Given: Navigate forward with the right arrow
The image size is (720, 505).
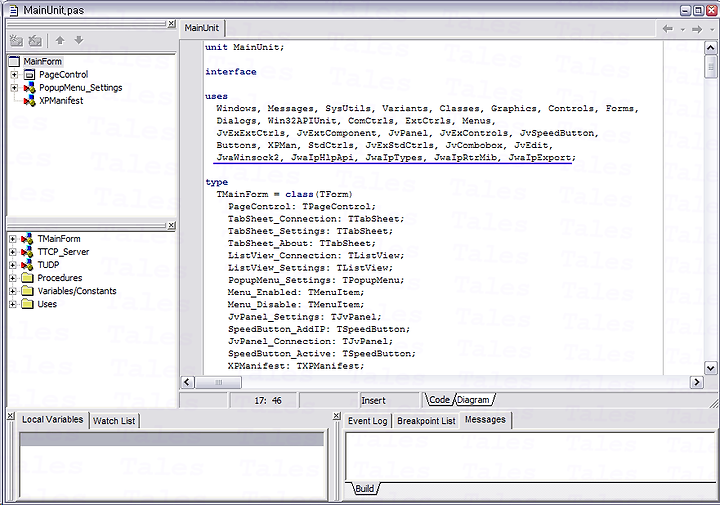Looking at the screenshot, I should [x=697, y=29].
